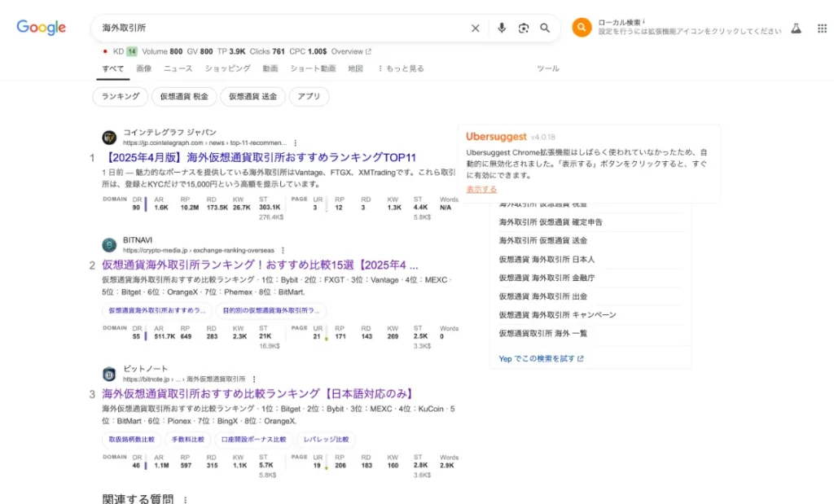The width and height of the screenshot is (834, 504).
Task: Click the 表示する link in Ubersuggest popup
Action: click(481, 189)
